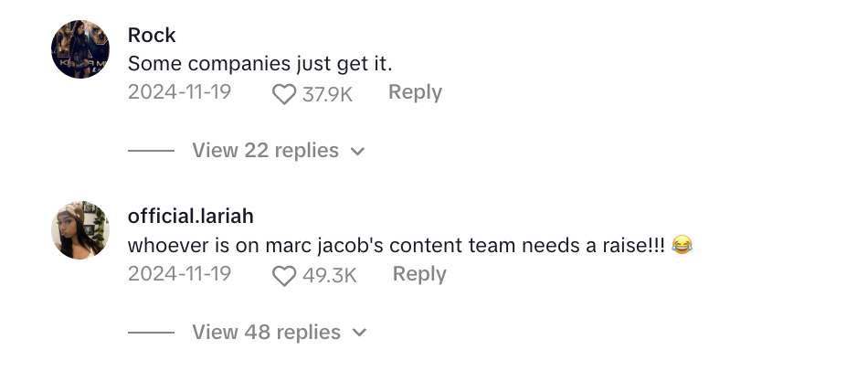Click the 37.9K like count

point(327,95)
